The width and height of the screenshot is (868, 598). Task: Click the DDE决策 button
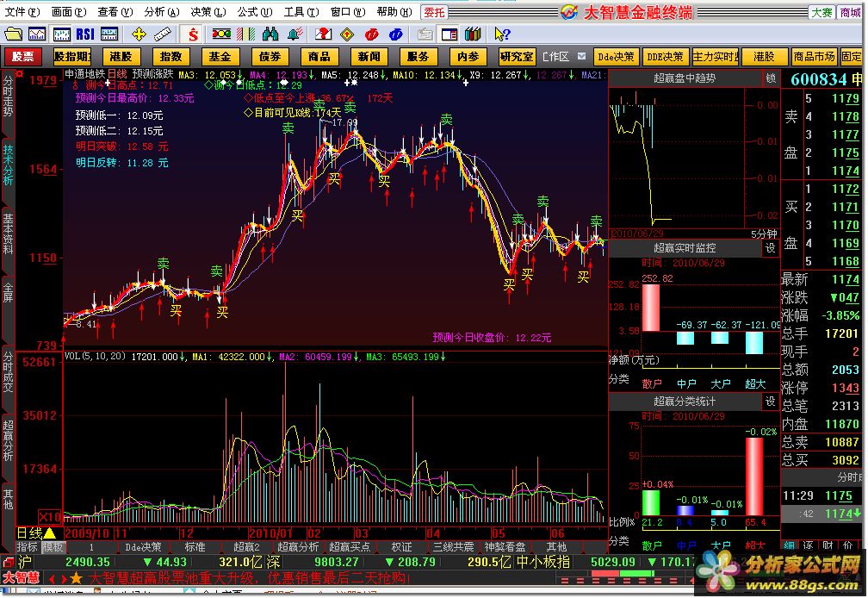pyautogui.click(x=665, y=57)
